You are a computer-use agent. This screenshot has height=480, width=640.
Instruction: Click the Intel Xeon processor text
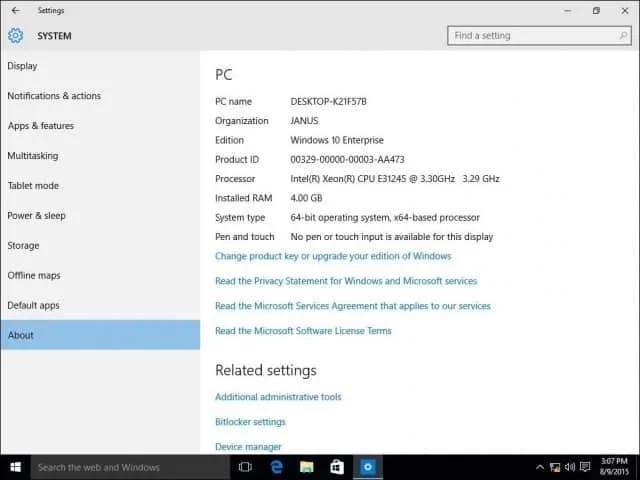(395, 179)
